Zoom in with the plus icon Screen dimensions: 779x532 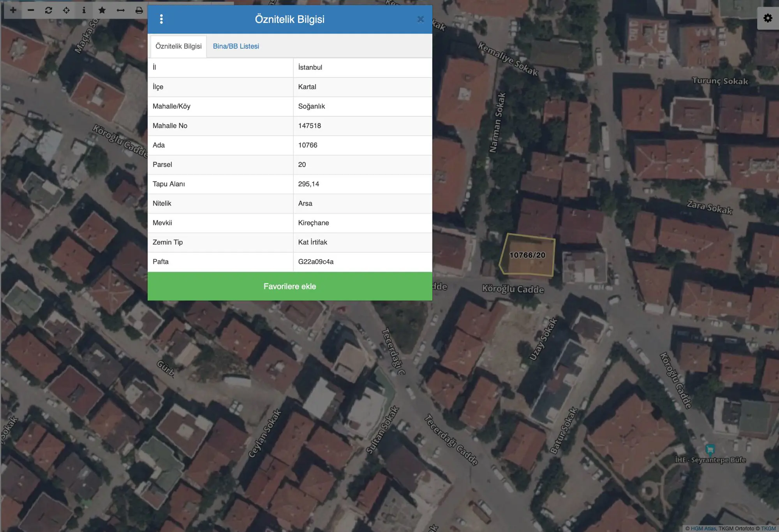(x=13, y=10)
